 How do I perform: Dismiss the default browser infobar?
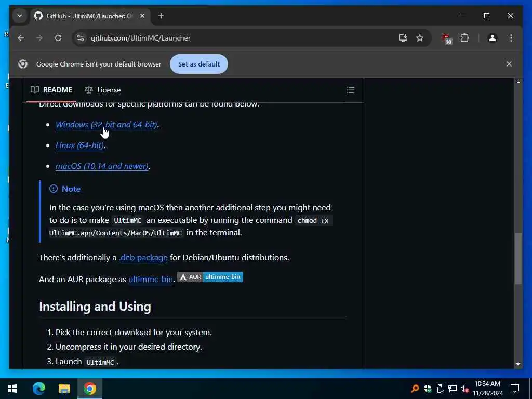click(x=509, y=64)
